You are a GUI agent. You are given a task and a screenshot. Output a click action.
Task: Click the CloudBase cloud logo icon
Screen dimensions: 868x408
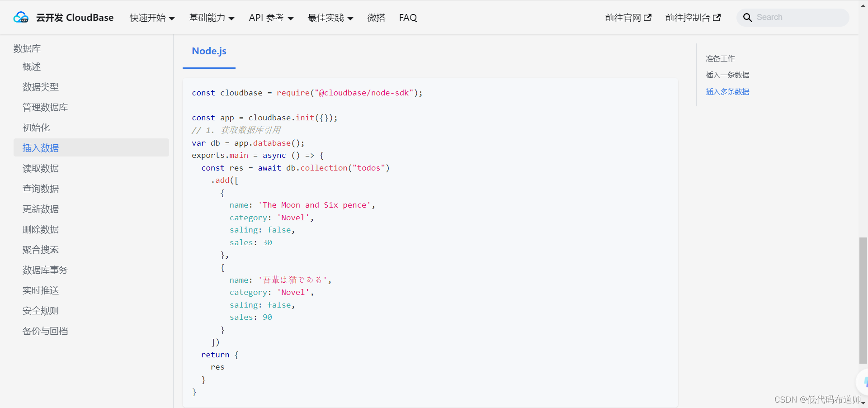coord(21,17)
